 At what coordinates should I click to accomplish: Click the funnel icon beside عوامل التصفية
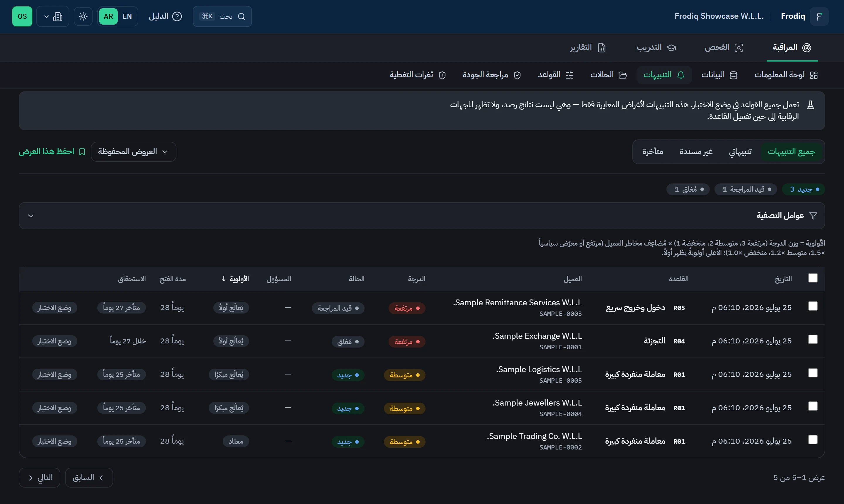(813, 216)
